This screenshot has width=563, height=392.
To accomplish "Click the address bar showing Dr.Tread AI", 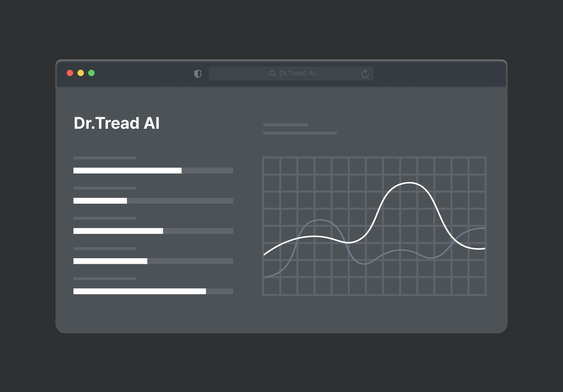I will coord(291,73).
